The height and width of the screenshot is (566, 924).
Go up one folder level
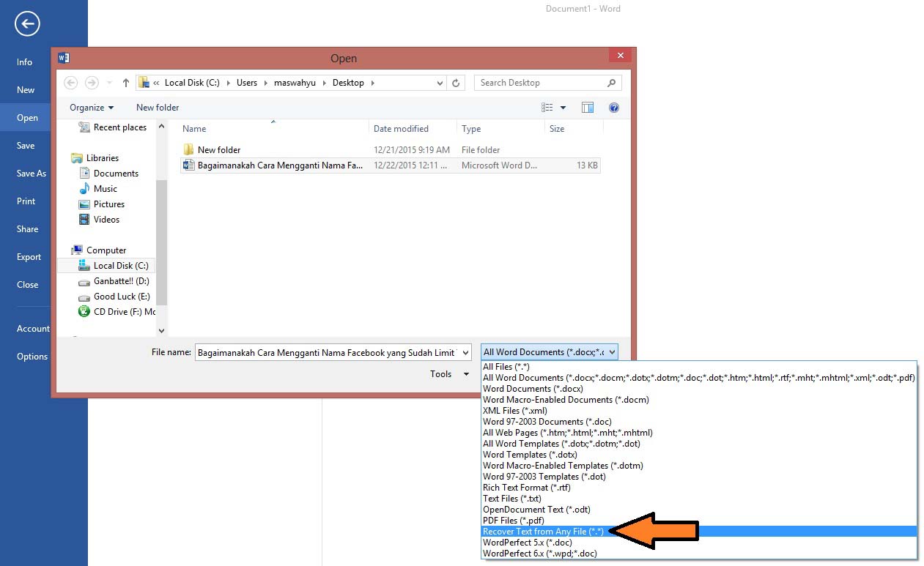[x=126, y=83]
